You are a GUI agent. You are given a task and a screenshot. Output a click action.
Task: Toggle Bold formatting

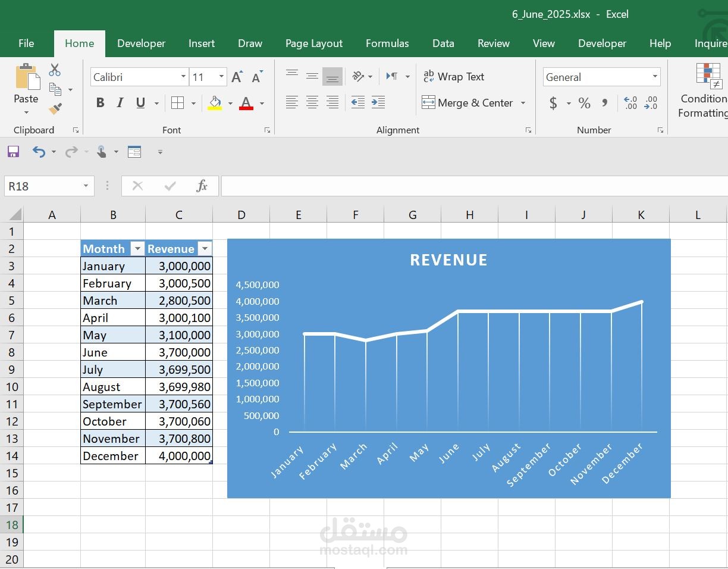[x=100, y=103]
